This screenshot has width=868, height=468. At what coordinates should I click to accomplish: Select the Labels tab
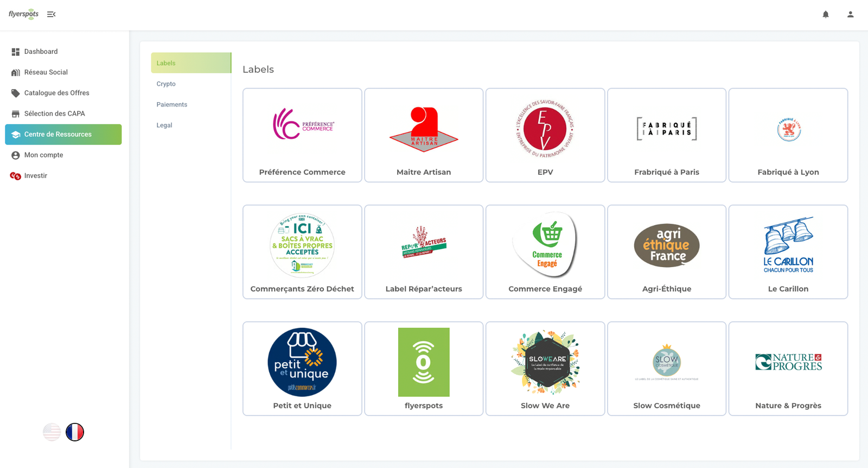[x=191, y=63]
